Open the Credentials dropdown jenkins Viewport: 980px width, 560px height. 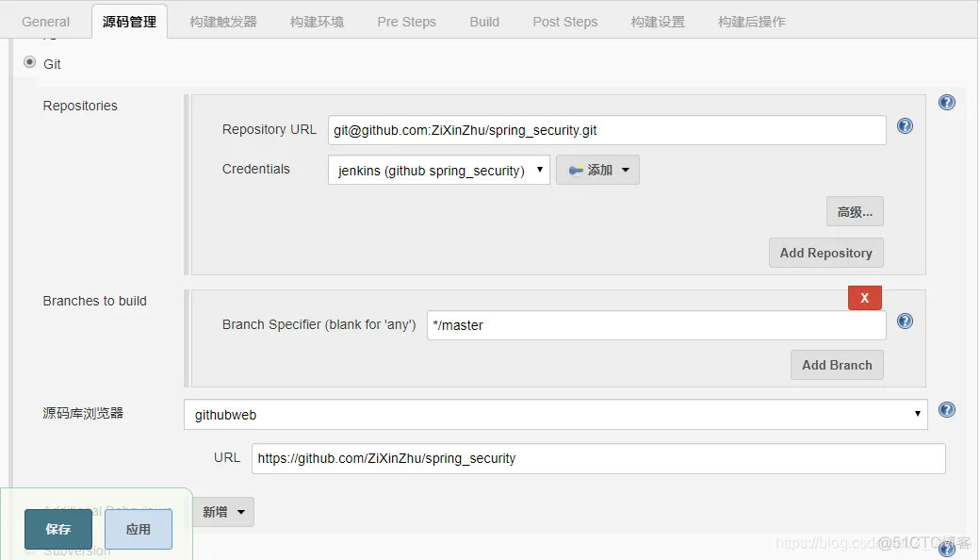[x=439, y=170]
